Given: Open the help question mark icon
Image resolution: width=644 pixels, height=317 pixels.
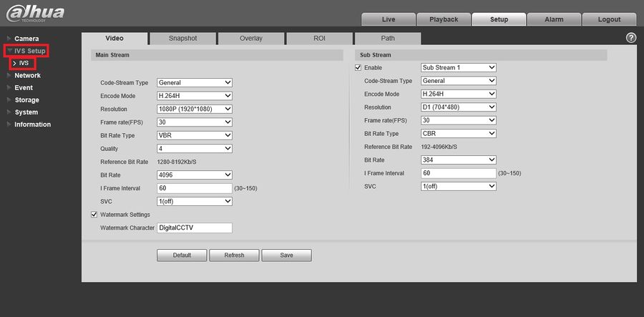Looking at the screenshot, I should pyautogui.click(x=631, y=38).
